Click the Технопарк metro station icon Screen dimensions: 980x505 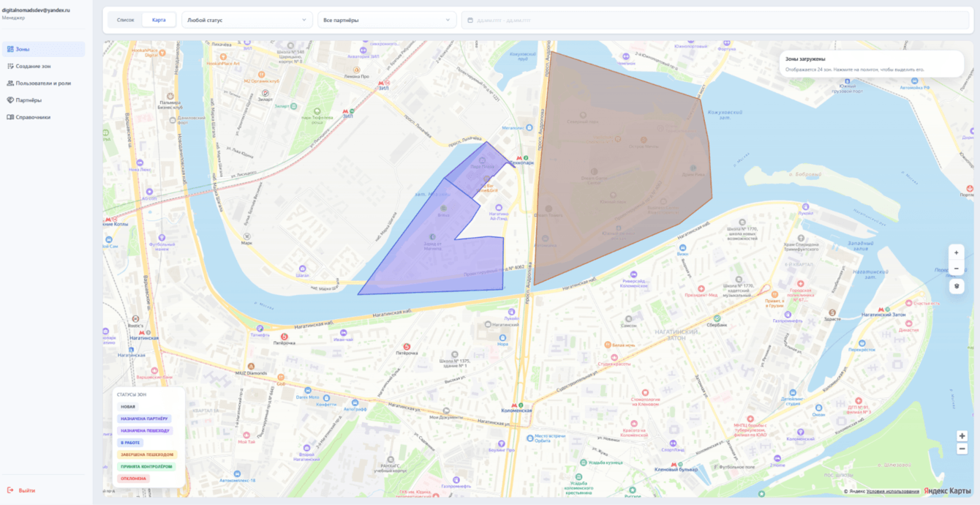520,158
